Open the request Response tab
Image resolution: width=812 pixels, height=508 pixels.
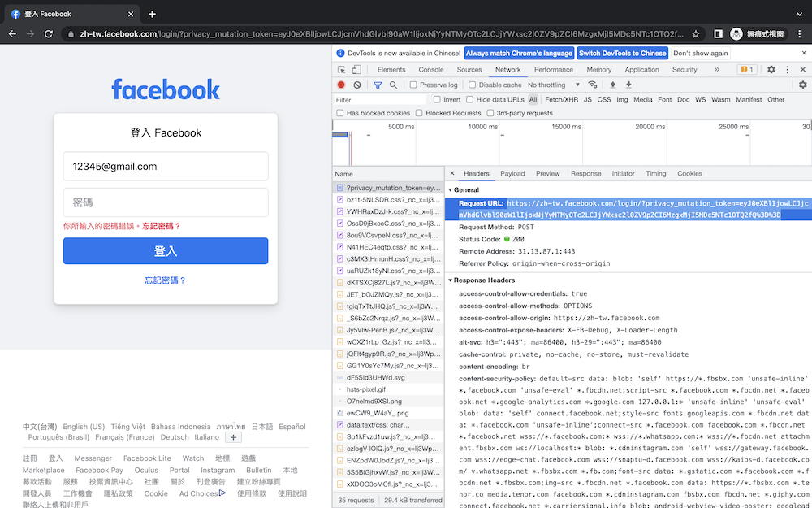tap(585, 174)
